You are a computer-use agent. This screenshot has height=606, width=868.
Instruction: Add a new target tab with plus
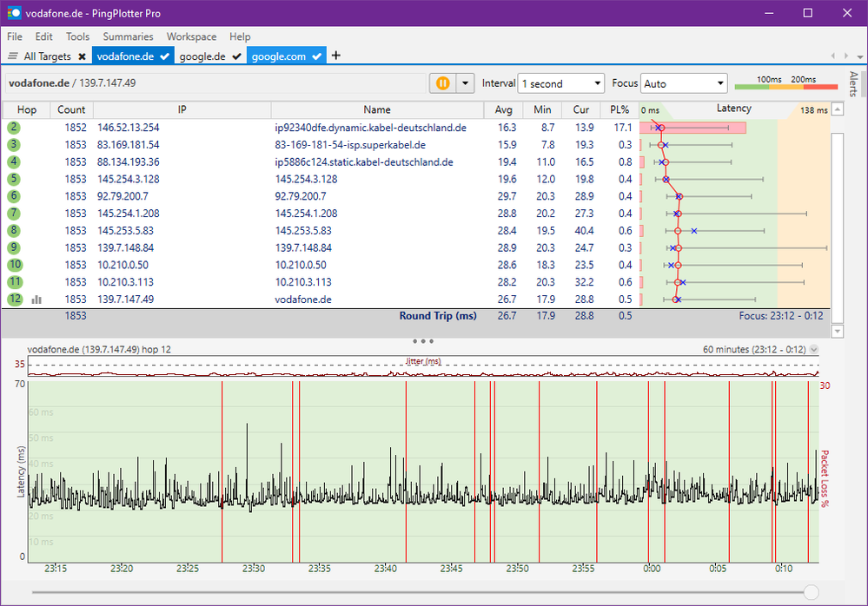click(336, 56)
